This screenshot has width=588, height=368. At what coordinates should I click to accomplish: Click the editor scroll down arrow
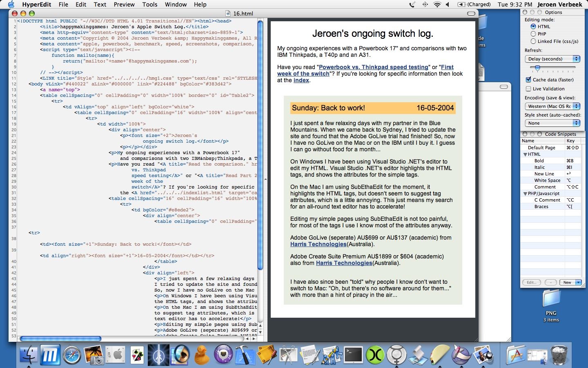pos(260,332)
